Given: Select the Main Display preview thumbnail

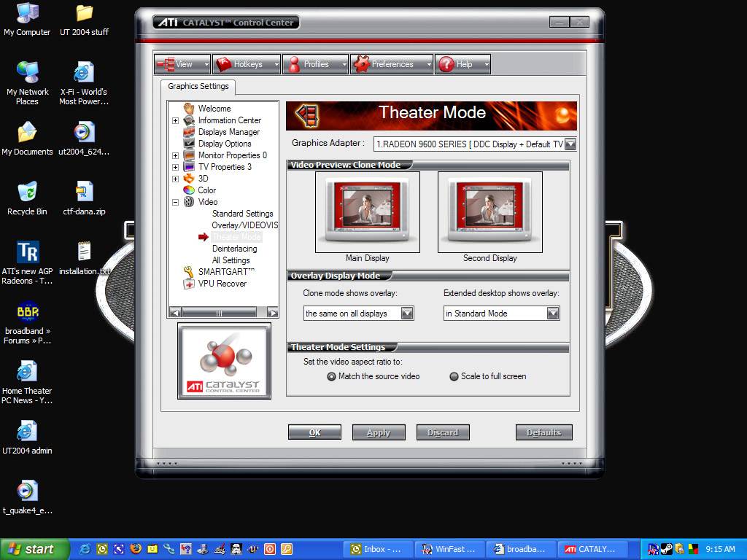Looking at the screenshot, I should coord(368,212).
